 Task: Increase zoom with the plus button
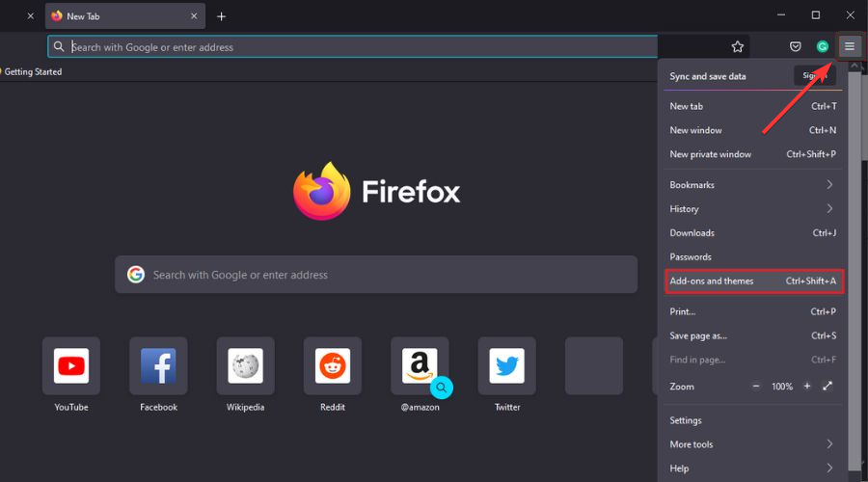(807, 387)
